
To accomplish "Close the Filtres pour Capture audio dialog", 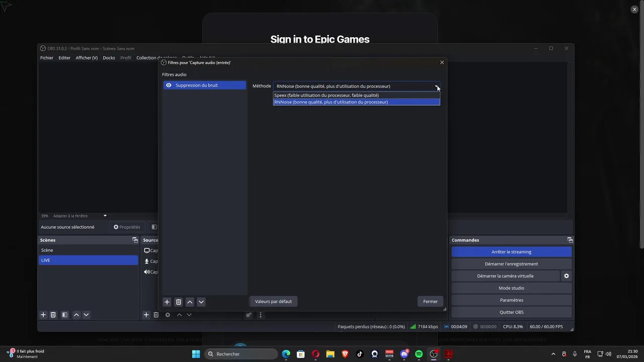I will point(442,62).
